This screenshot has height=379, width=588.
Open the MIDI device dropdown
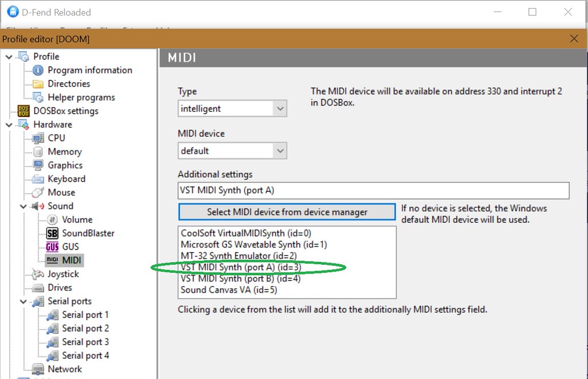click(280, 151)
